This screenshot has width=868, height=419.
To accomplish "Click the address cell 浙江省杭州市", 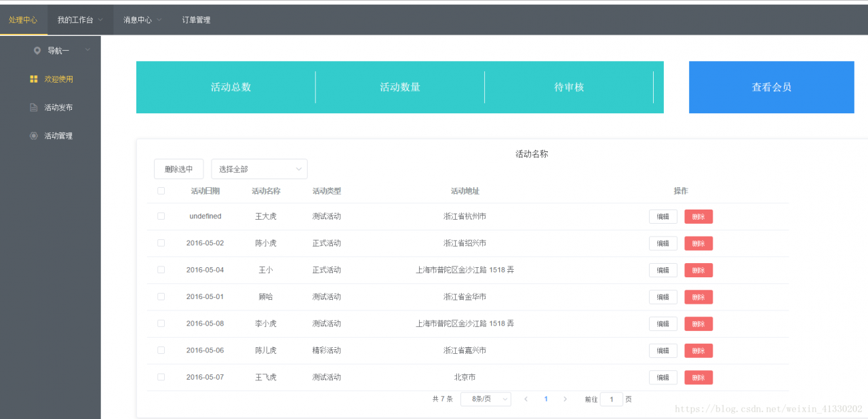I will tap(465, 216).
